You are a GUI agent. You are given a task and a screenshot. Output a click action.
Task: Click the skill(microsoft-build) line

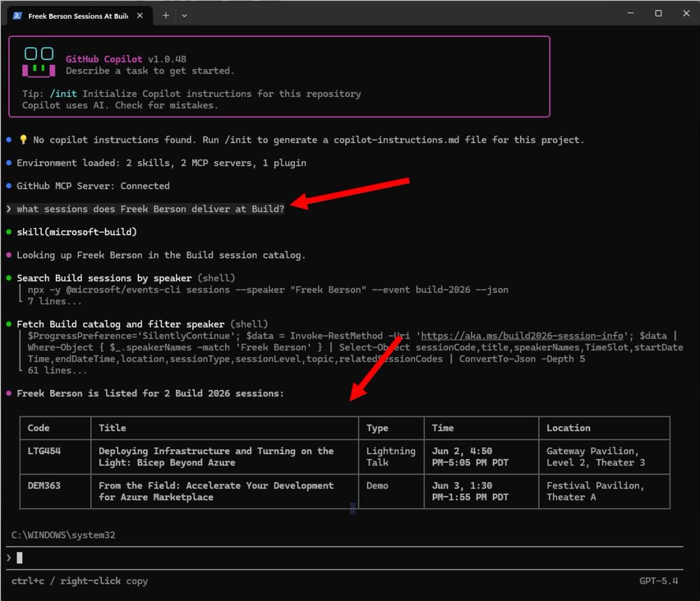77,232
